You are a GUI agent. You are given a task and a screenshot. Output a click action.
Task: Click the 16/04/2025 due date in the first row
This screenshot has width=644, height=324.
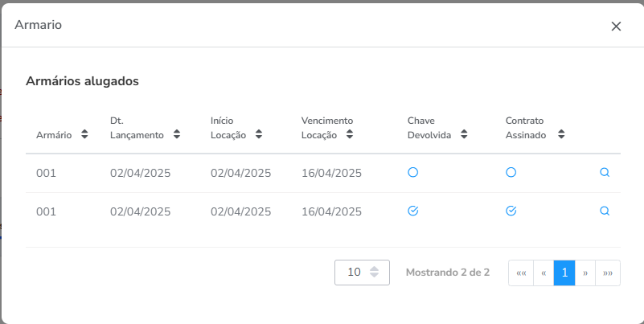pyautogui.click(x=331, y=173)
